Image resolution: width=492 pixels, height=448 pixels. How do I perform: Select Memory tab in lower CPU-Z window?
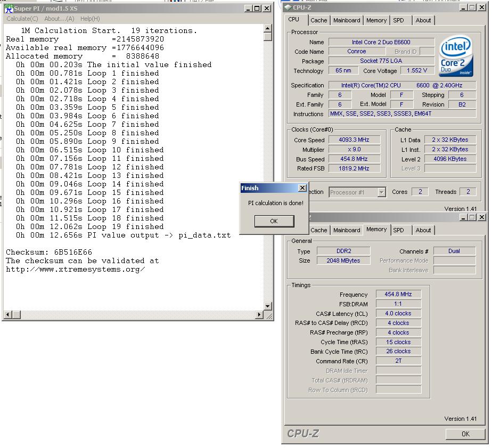click(376, 229)
